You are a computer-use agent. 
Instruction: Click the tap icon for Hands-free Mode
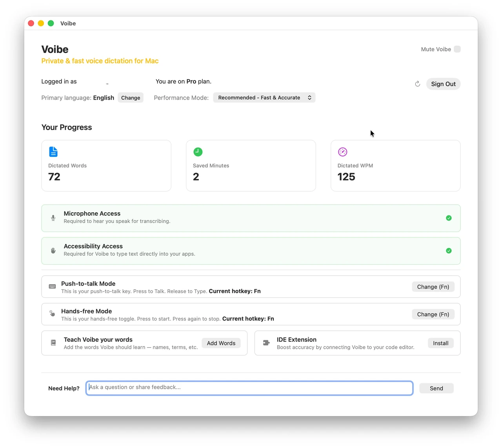point(52,313)
